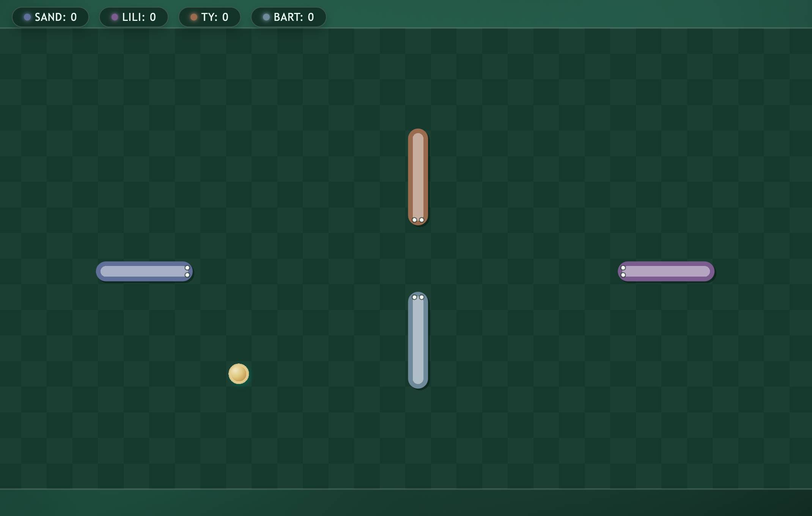Select the gray-blue horizontal paddle on the left
Screen dimensions: 812x516
[144, 271]
